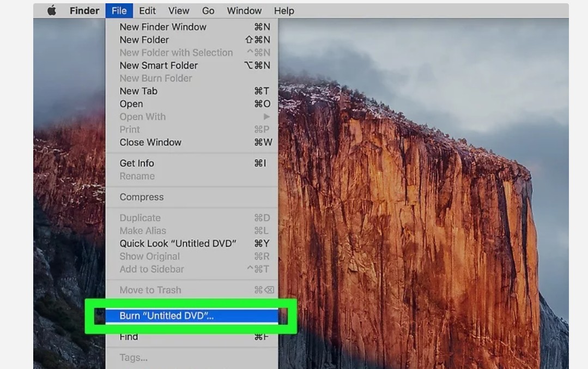Select Make Alias
This screenshot has width=588, height=369.
[192, 231]
